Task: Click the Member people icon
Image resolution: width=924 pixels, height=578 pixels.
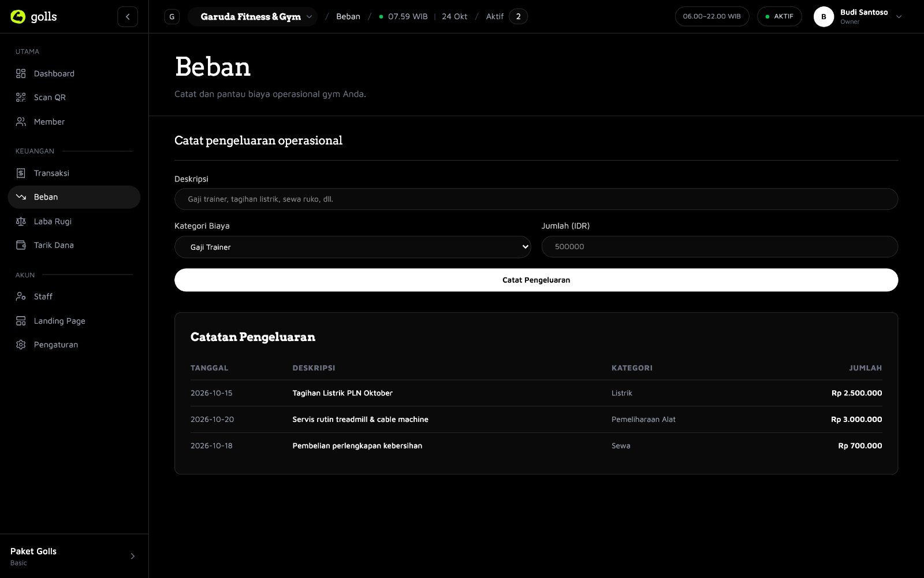Action: (21, 122)
